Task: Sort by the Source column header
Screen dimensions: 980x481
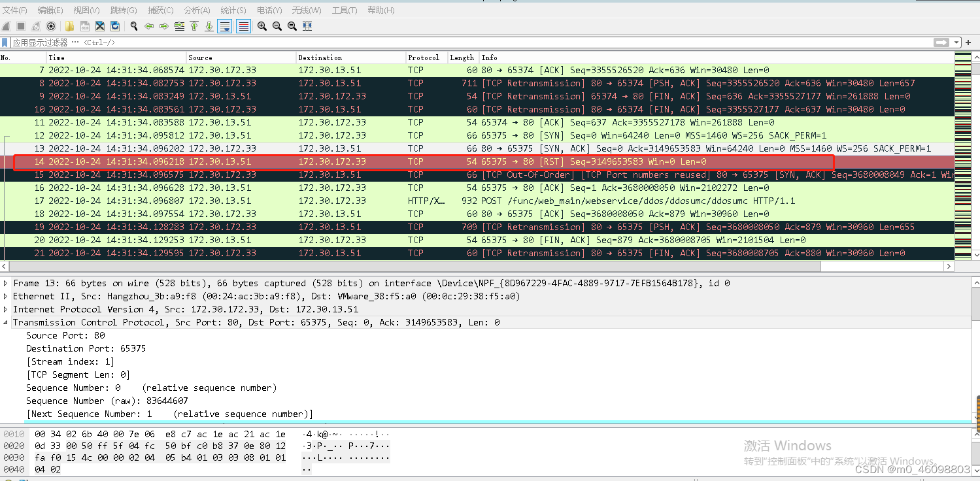Action: (x=241, y=58)
